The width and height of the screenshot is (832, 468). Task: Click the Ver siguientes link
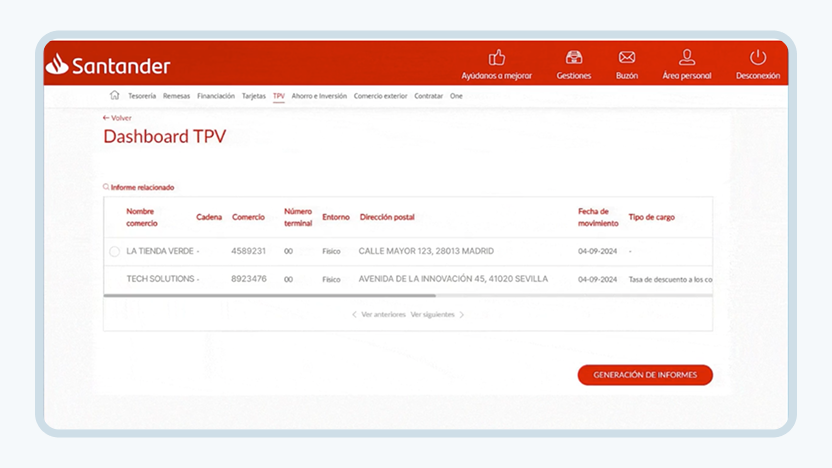[432, 315]
